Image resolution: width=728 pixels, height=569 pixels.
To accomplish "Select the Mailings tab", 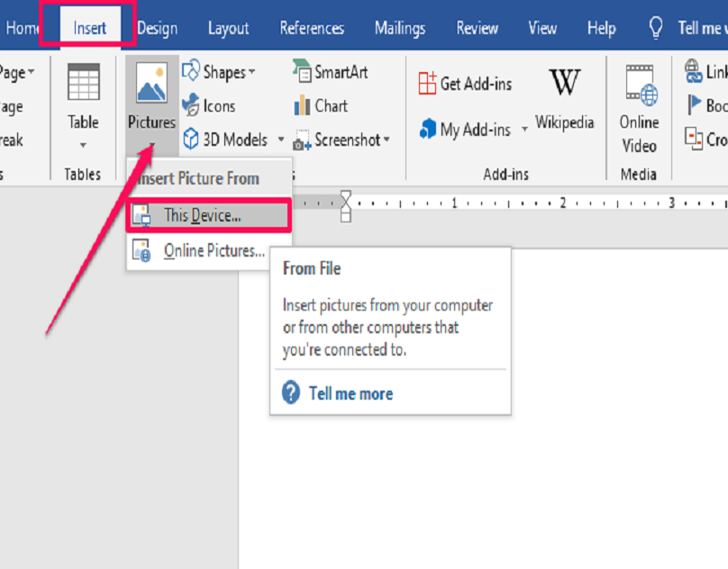I will pos(400,28).
